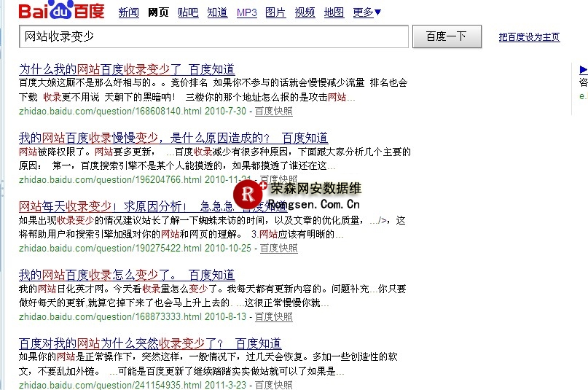Open the 图片 images tab
This screenshot has width=588, height=390.
[x=275, y=12]
